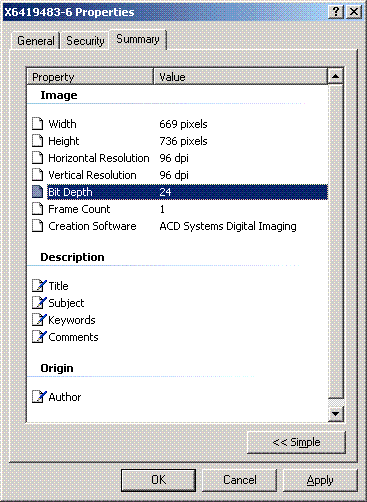Click the highlighted Bit Depth row icon

point(38,192)
